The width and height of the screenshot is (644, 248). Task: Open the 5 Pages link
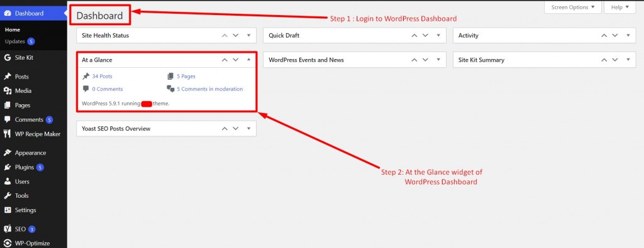point(186,76)
